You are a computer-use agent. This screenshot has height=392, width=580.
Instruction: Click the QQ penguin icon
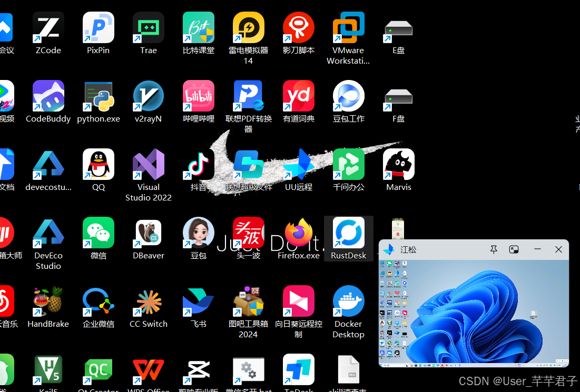click(x=99, y=164)
